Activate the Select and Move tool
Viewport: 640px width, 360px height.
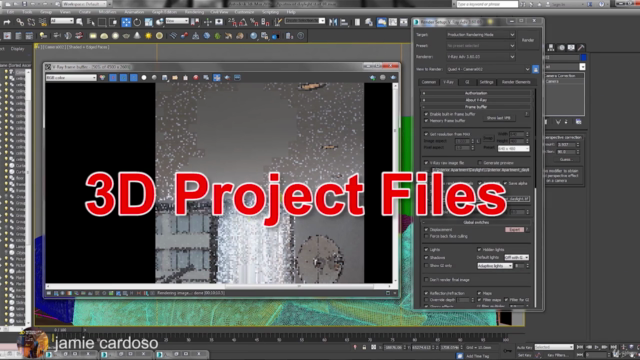126,22
